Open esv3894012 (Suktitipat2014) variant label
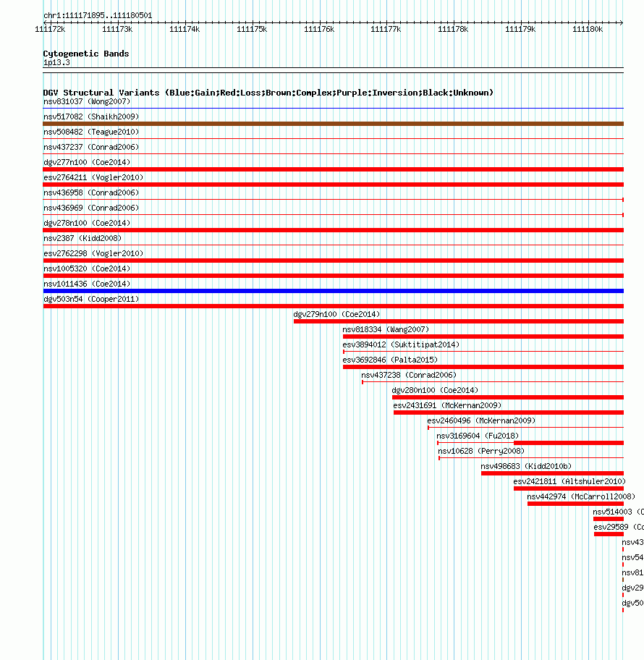The height and width of the screenshot is (660, 644). pyautogui.click(x=401, y=344)
